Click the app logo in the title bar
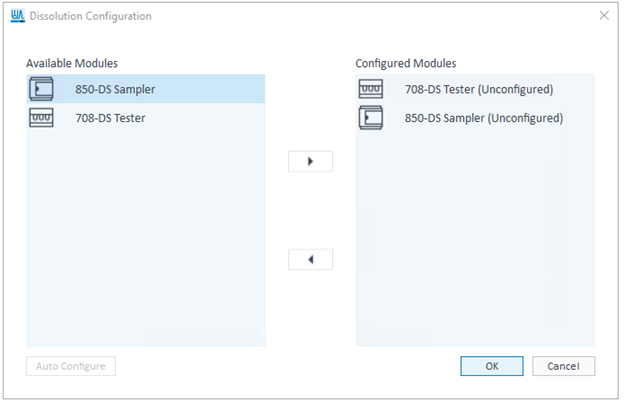 pos(16,16)
